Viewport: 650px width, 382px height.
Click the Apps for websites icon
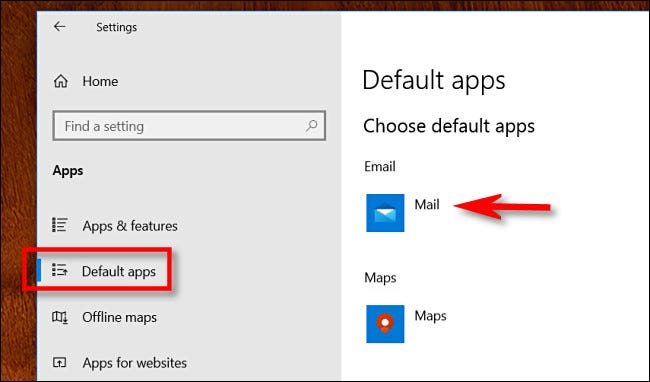(x=59, y=363)
